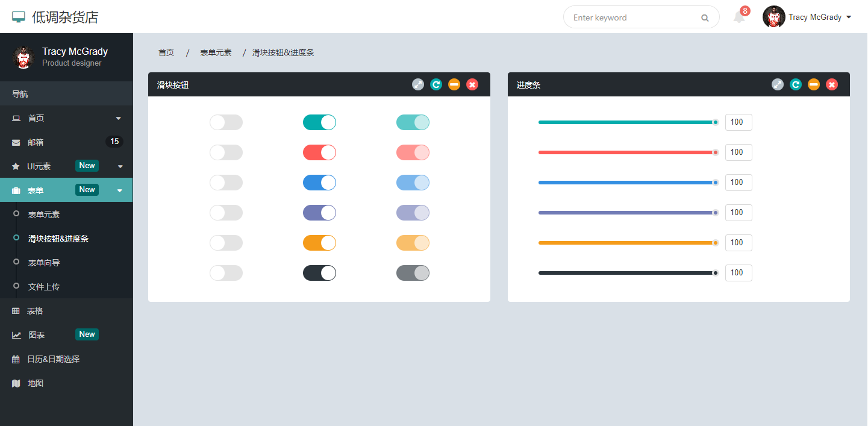This screenshot has width=868, height=426.
Task: Open the 图表 menu item
Action: click(x=66, y=334)
